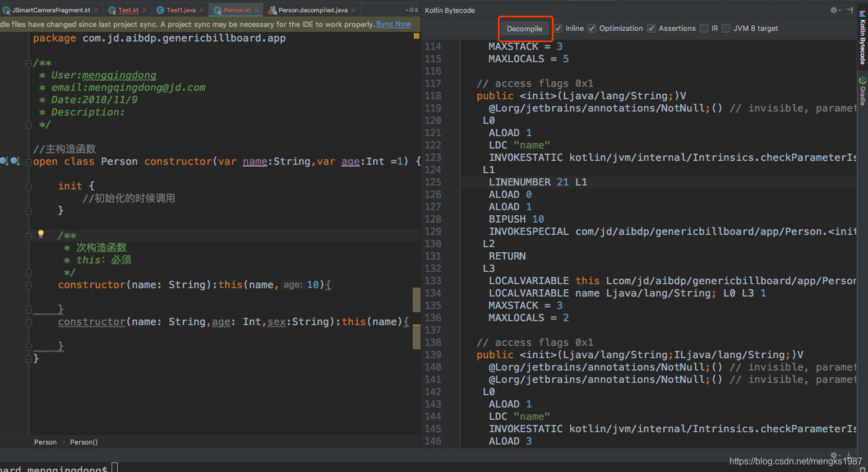This screenshot has height=472, width=868.
Task: Close the Person.kt tab
Action: pyautogui.click(x=257, y=11)
